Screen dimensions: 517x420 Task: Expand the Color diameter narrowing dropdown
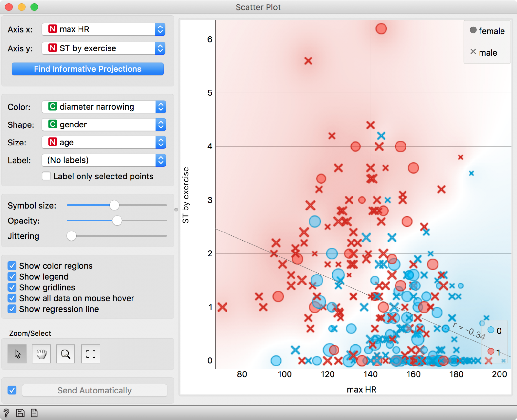point(103,107)
